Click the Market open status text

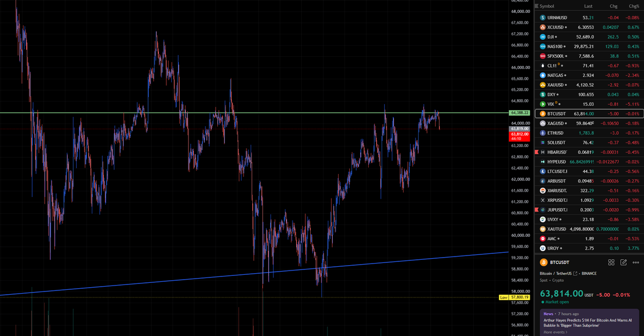click(x=557, y=302)
